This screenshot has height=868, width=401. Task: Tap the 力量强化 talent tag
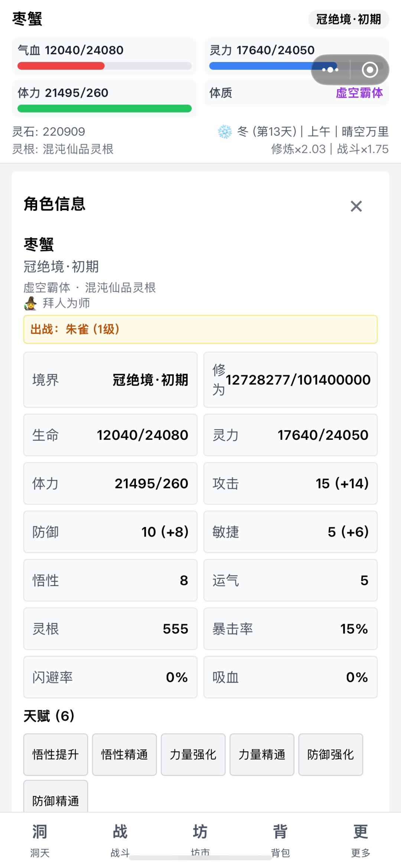[193, 754]
